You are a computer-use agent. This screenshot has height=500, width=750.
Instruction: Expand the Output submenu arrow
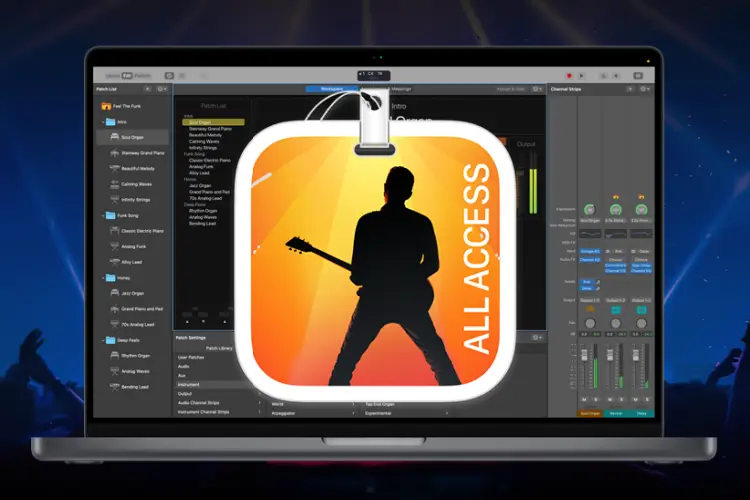[260, 394]
